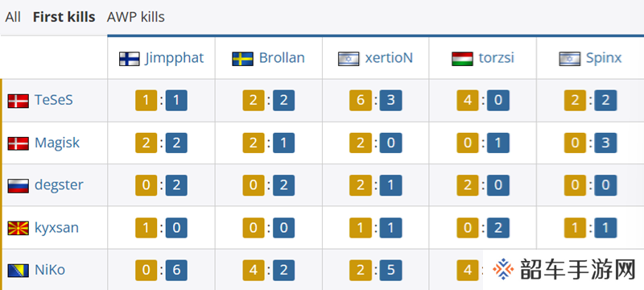Click the Israeli flag beside Spinx
Viewport: 644px width, 290px height.
tap(570, 59)
